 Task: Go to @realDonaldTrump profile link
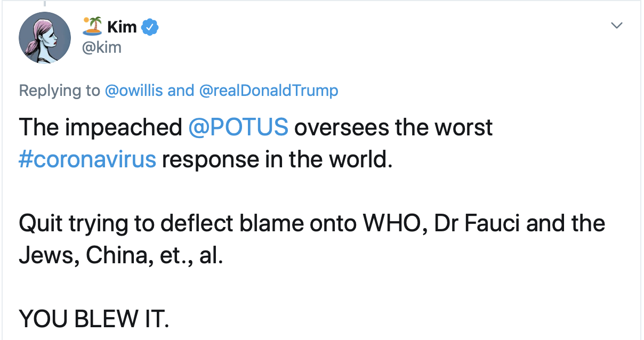[268, 91]
